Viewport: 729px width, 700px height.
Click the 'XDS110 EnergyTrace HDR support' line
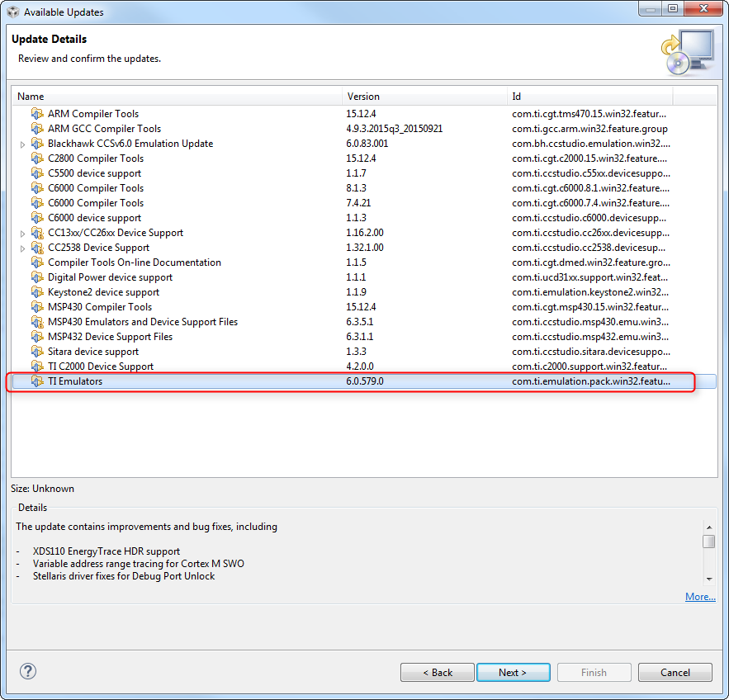(x=106, y=551)
